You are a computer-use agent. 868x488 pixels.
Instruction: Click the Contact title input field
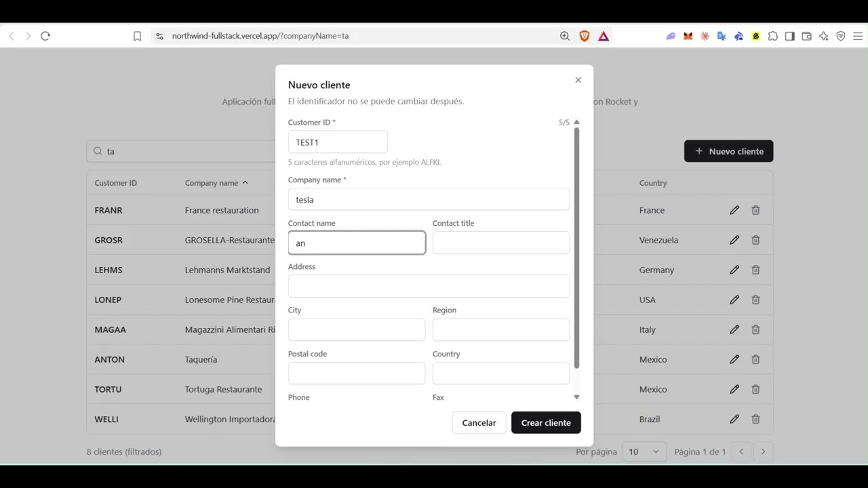[501, 243]
